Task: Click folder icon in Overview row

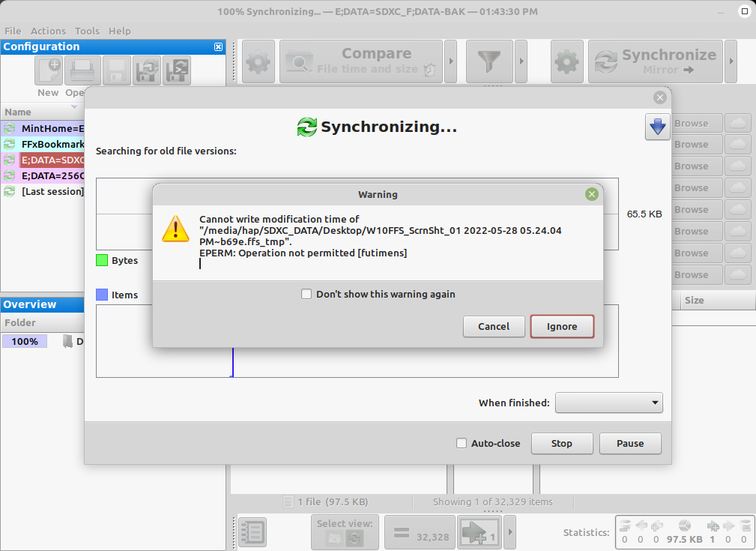Action: [68, 341]
